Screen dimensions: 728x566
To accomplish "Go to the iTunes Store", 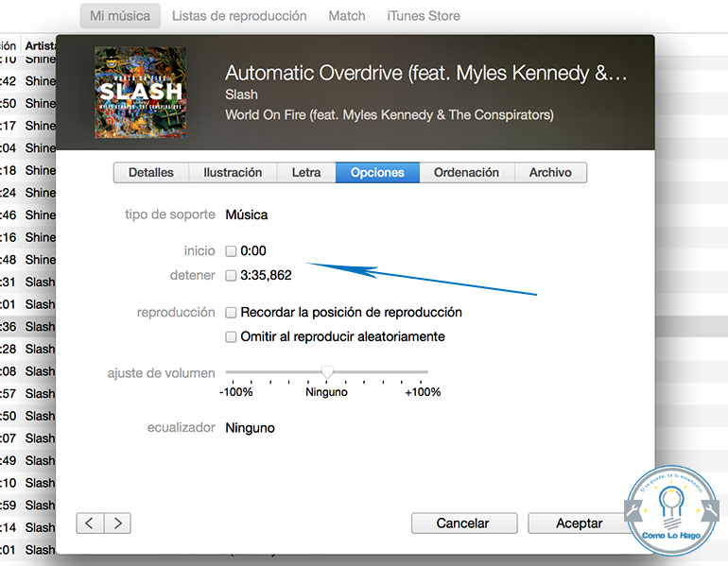I will click(x=424, y=16).
